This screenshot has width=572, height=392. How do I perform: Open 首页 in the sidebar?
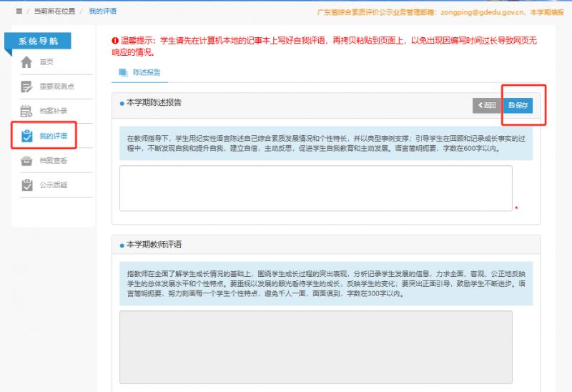(46, 62)
